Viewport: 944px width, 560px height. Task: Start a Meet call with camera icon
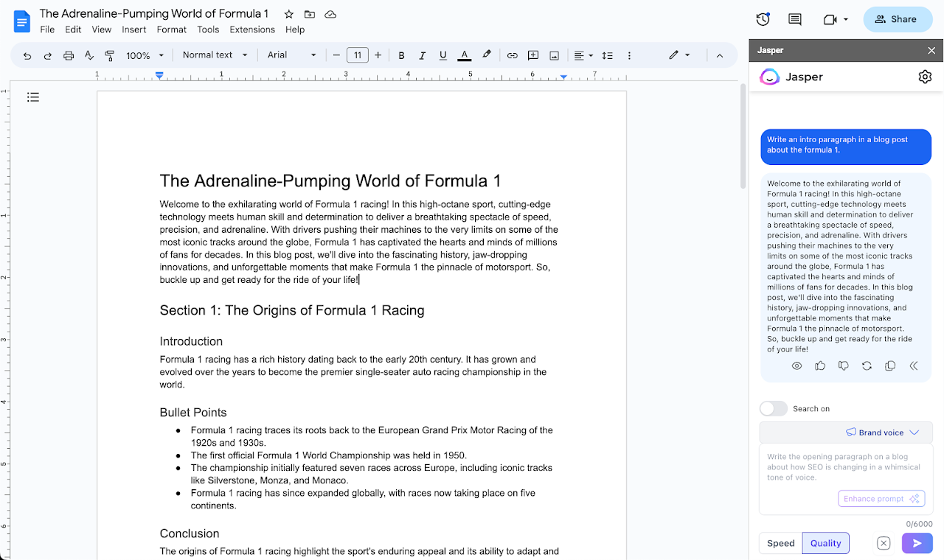point(830,19)
